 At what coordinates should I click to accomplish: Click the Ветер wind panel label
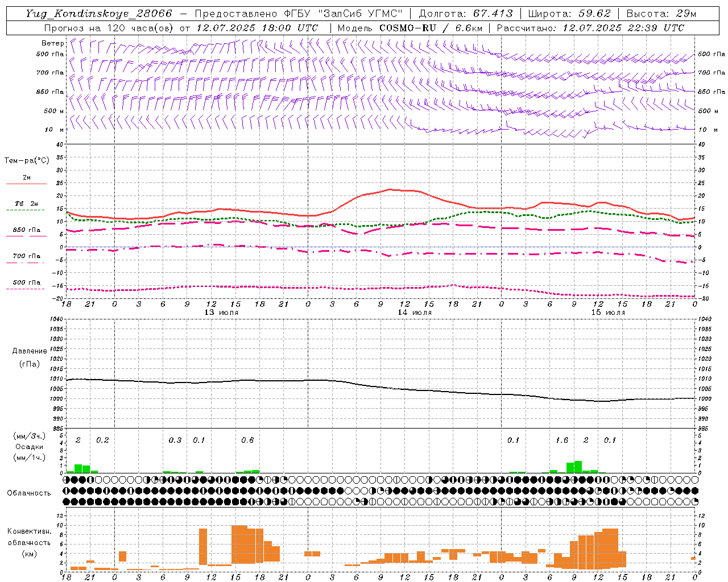53,43
